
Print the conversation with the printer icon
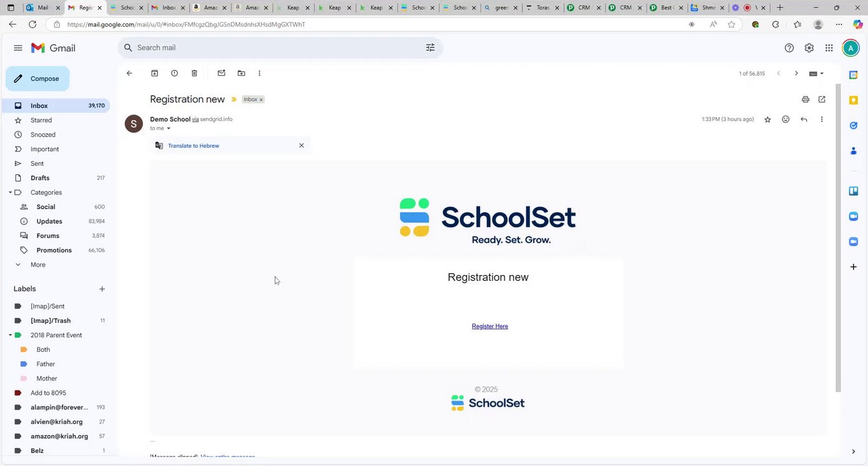tap(805, 100)
